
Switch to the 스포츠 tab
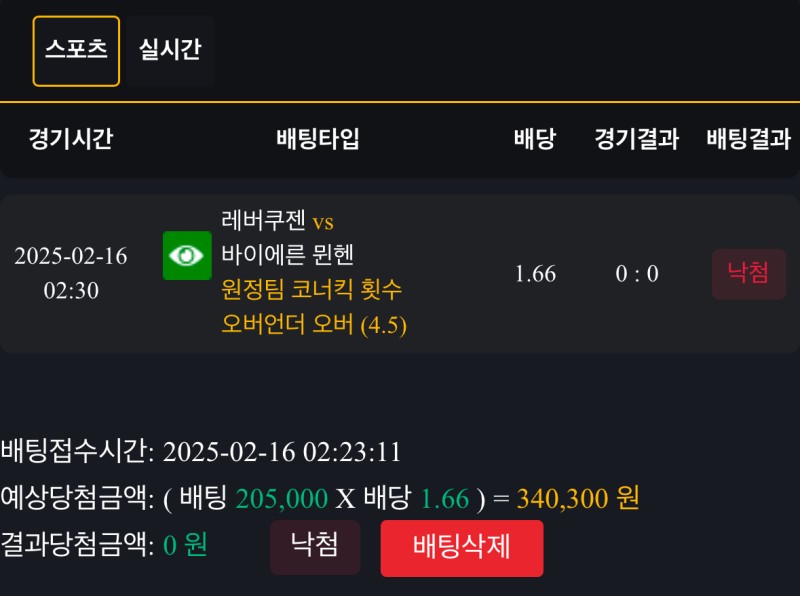tap(76, 51)
